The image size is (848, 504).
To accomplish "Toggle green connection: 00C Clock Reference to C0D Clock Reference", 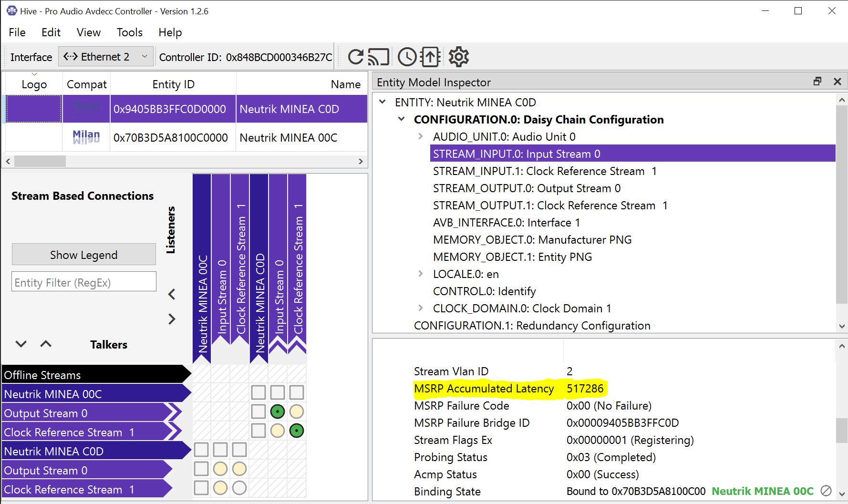I will coord(297,431).
